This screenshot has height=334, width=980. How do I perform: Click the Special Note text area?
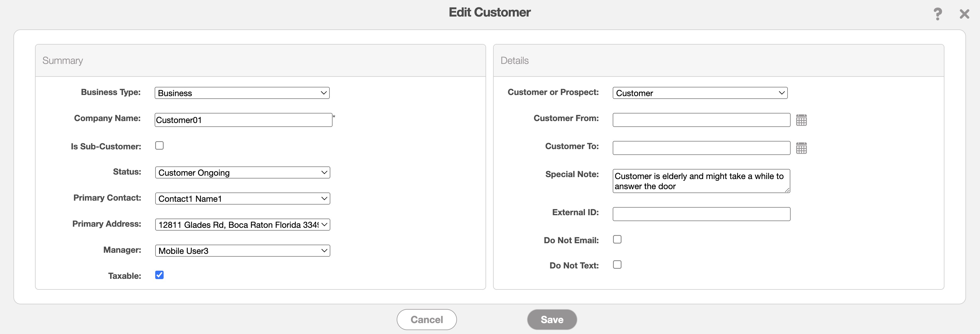coord(701,181)
